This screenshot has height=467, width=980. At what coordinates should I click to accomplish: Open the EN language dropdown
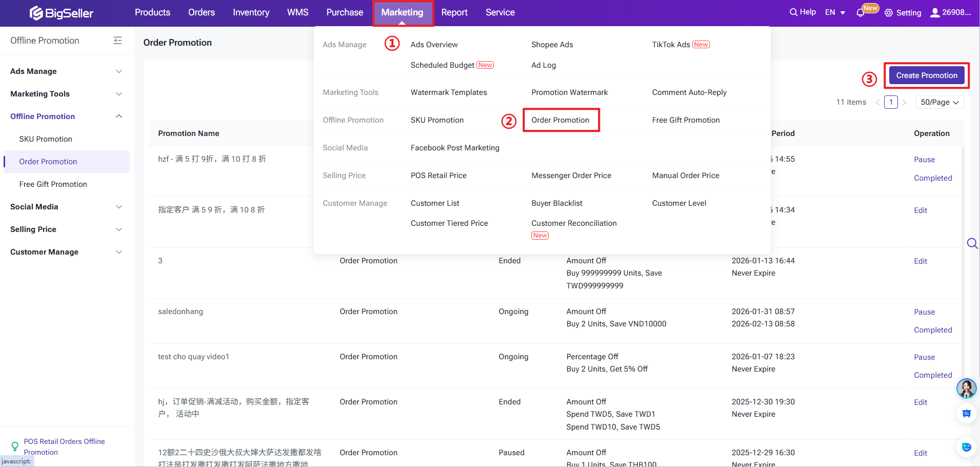[x=835, y=12]
